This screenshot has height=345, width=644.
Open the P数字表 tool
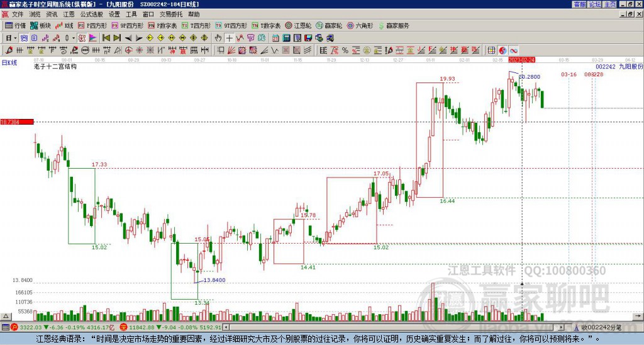tap(162, 25)
